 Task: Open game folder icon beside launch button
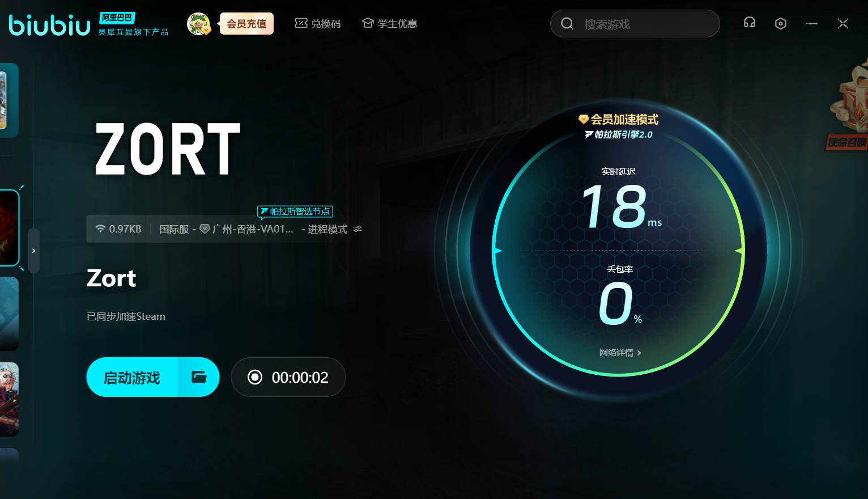[x=199, y=377]
